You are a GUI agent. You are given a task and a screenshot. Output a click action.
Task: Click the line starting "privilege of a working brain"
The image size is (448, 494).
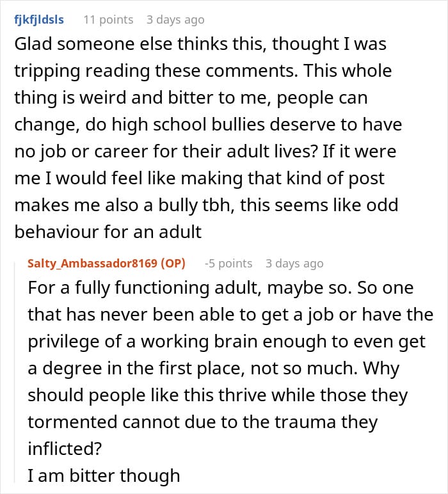point(227,342)
